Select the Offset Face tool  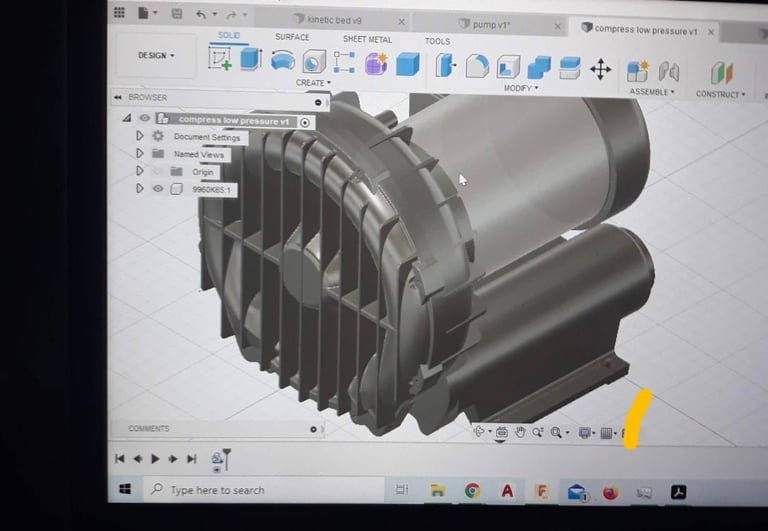tap(570, 68)
